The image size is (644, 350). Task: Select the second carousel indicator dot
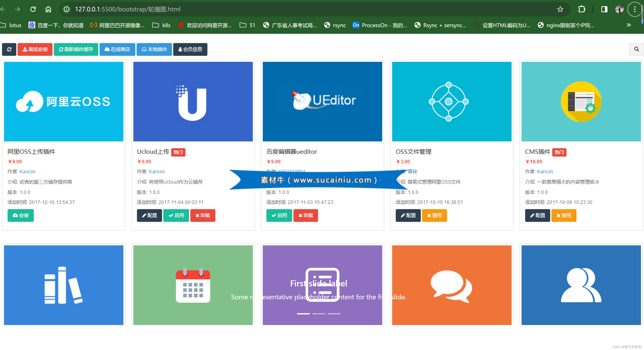[x=319, y=314]
